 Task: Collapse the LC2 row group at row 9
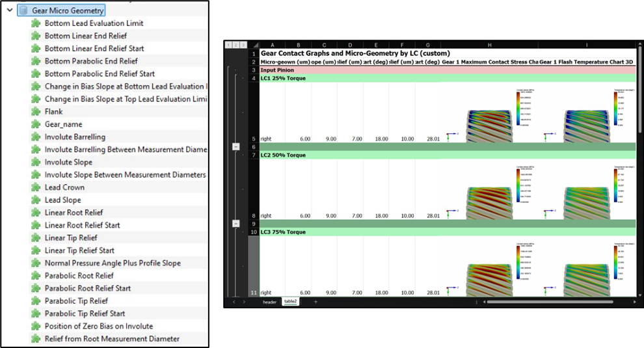tap(235, 223)
